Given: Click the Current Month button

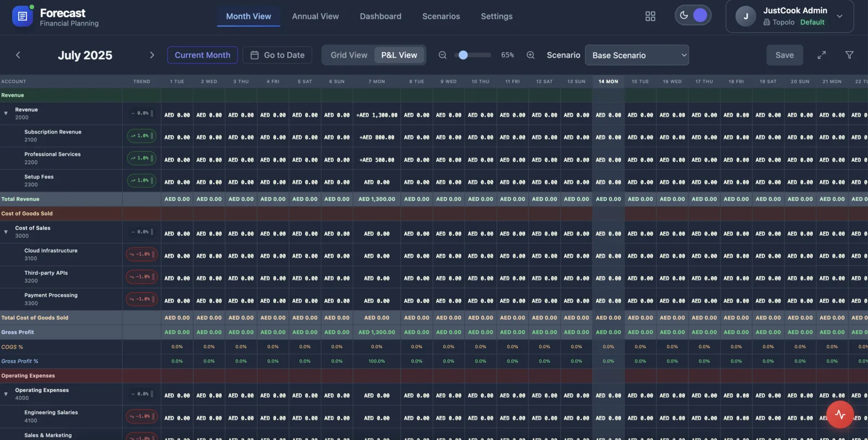Looking at the screenshot, I should (202, 55).
